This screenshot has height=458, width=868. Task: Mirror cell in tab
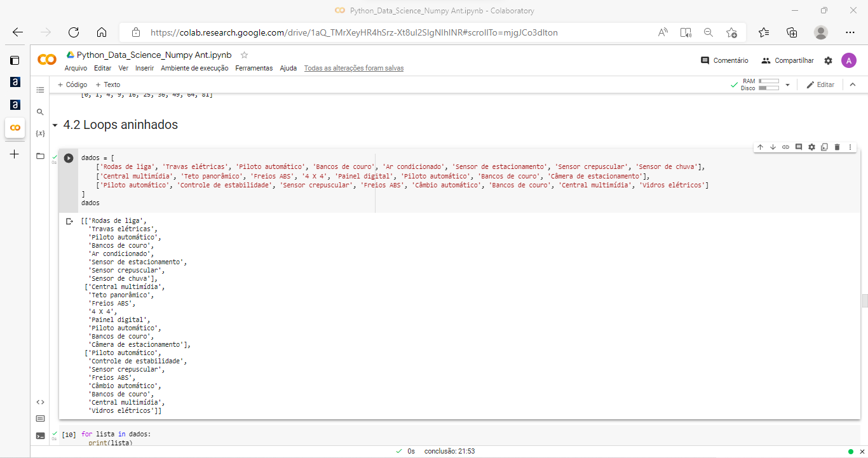click(x=824, y=147)
